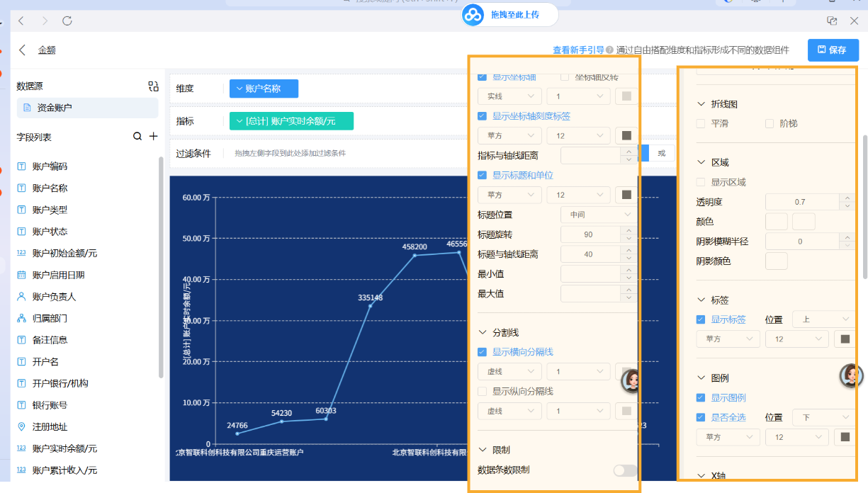Select the 资金账户 data source

tap(87, 108)
